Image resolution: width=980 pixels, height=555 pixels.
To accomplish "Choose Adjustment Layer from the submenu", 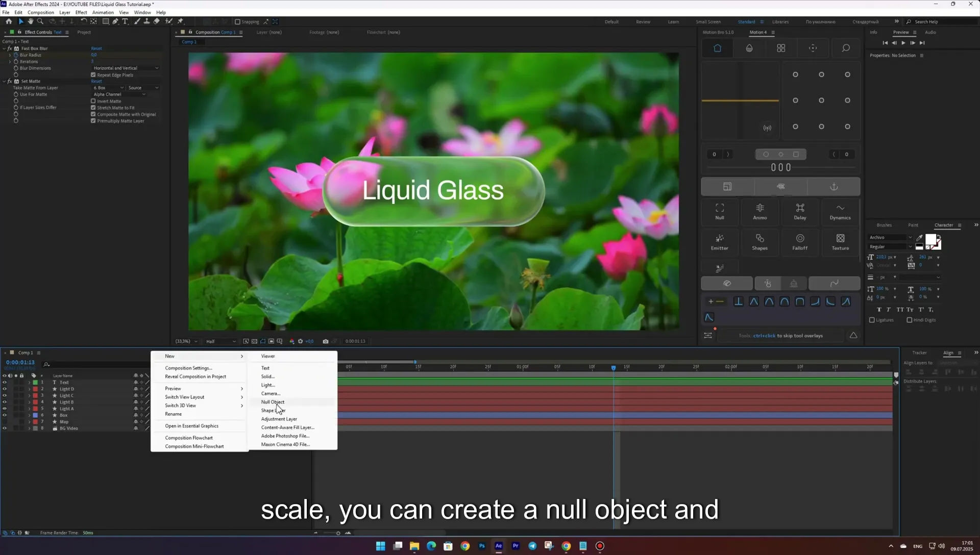I will (279, 419).
